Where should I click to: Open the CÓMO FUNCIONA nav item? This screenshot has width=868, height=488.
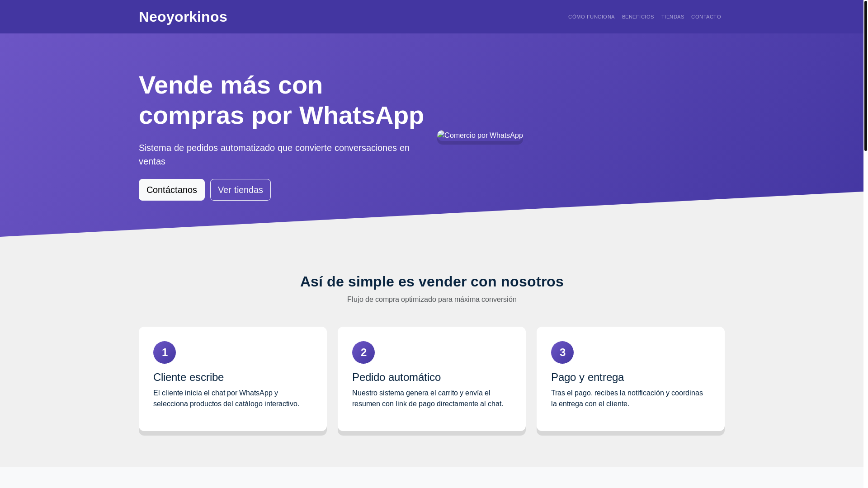pos(591,17)
